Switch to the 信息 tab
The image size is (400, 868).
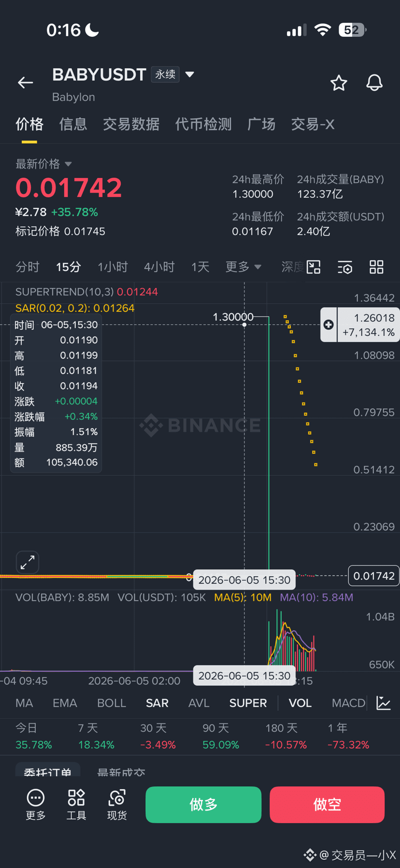click(73, 124)
